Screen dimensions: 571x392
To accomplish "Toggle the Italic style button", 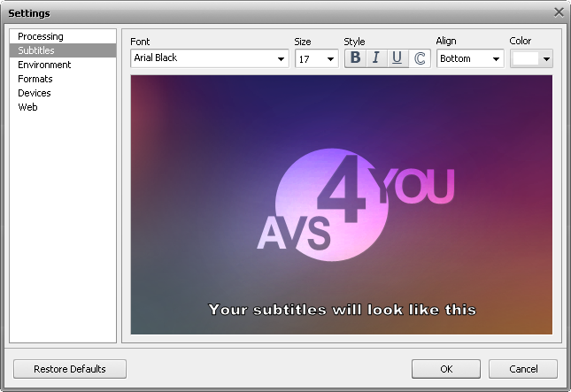I will click(x=376, y=58).
